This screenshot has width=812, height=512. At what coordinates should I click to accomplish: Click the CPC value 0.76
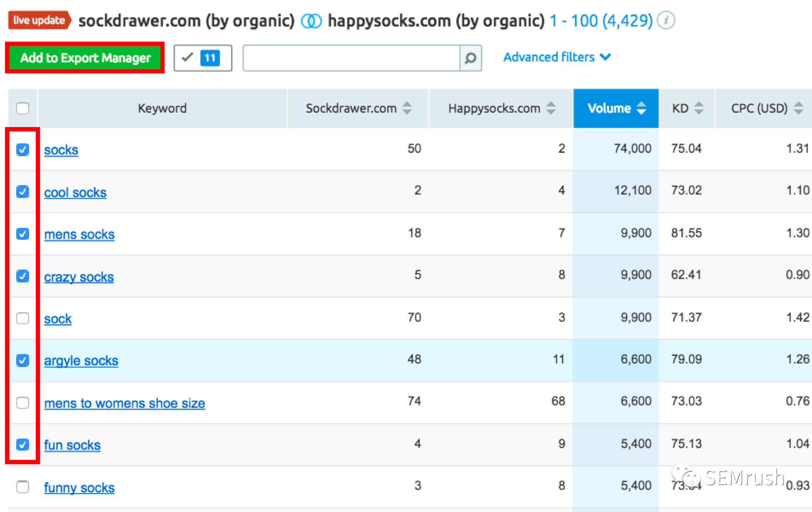pyautogui.click(x=797, y=401)
